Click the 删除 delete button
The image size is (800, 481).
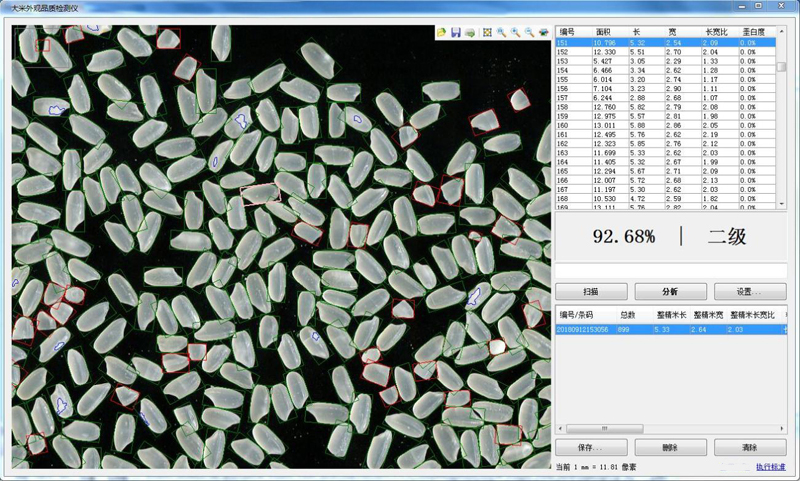[x=670, y=447]
